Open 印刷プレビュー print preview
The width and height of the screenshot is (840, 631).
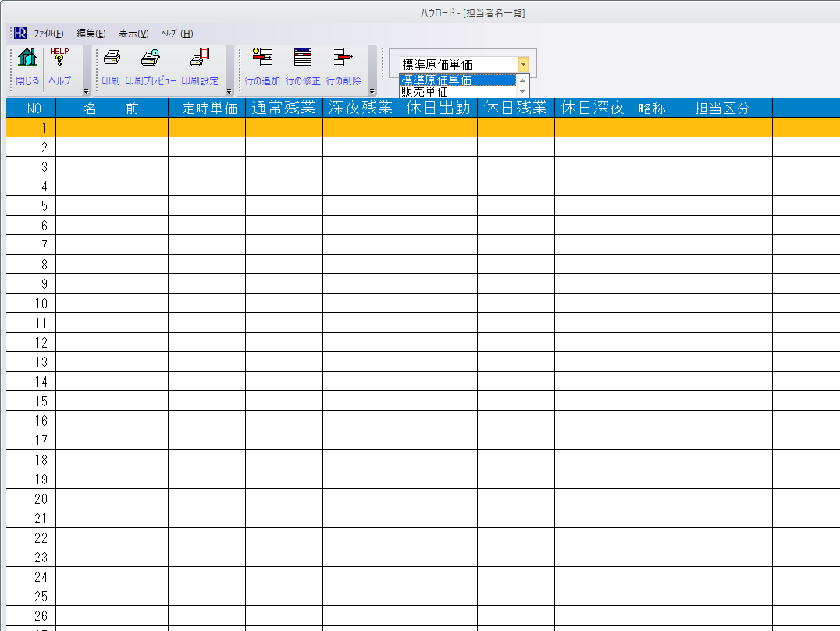pos(150,59)
